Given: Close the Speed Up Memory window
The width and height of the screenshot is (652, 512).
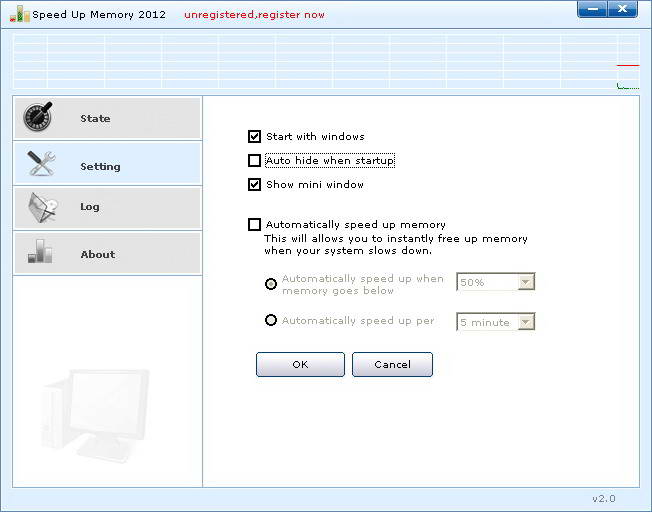Looking at the screenshot, I should pos(622,9).
